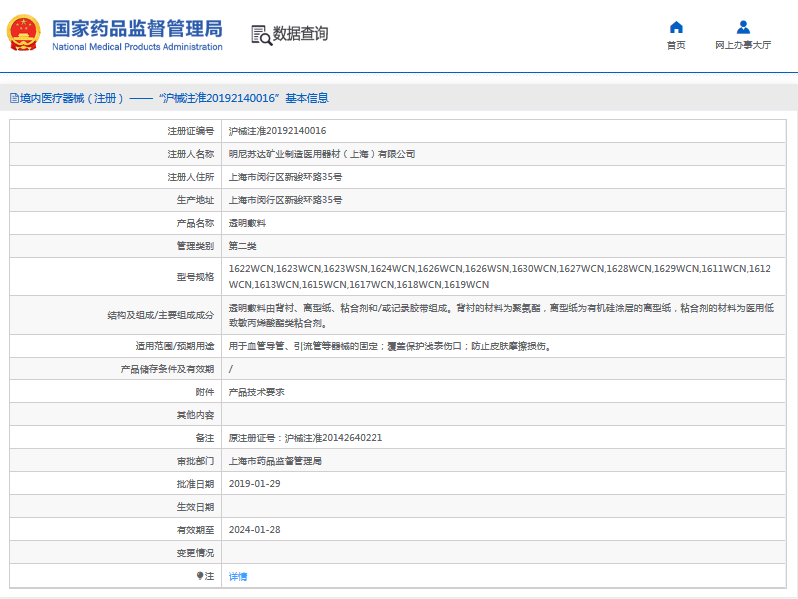Image resolution: width=798 pixels, height=599 pixels.
Task: Click the 数据查询 header text
Action: pyautogui.click(x=300, y=34)
